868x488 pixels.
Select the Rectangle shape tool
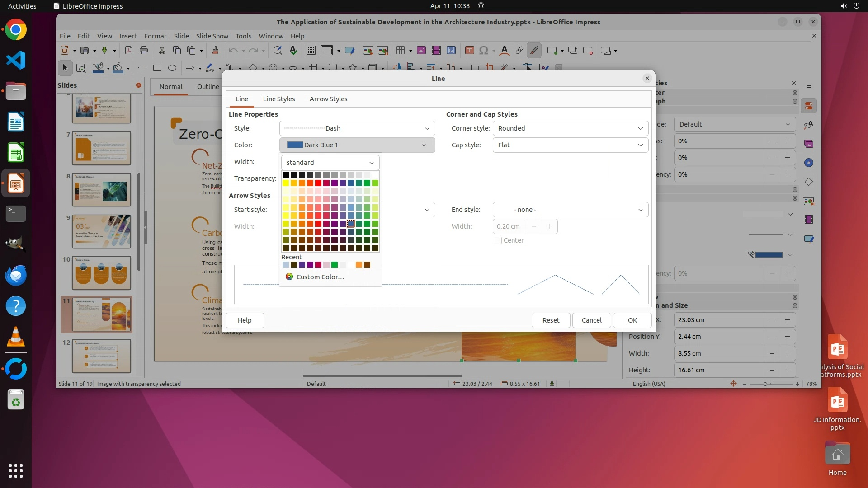coord(157,68)
